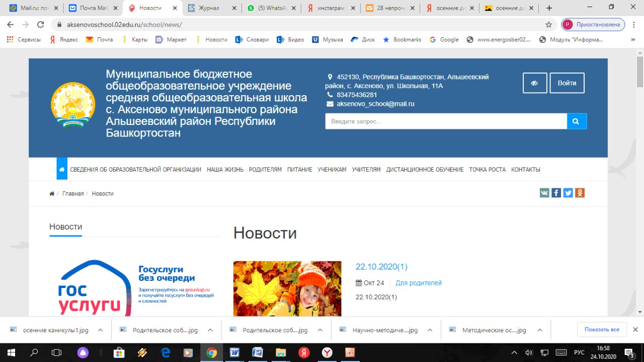Share page via Facebook icon
Image resolution: width=644 pixels, height=362 pixels.
556,193
